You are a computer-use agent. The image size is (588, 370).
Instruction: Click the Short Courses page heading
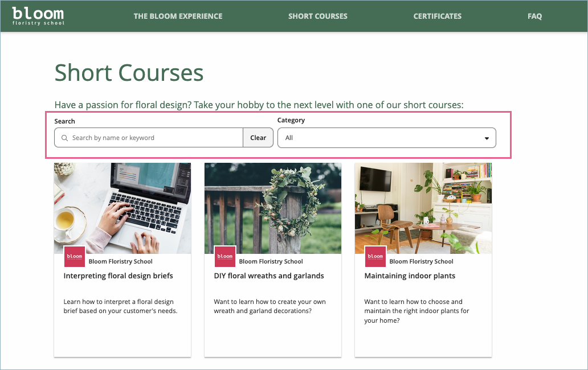pyautogui.click(x=129, y=73)
